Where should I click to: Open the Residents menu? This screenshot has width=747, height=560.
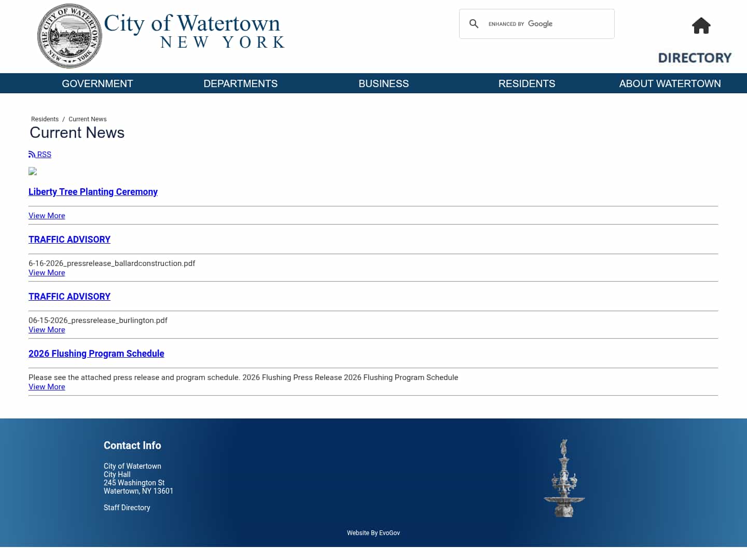[x=527, y=83]
